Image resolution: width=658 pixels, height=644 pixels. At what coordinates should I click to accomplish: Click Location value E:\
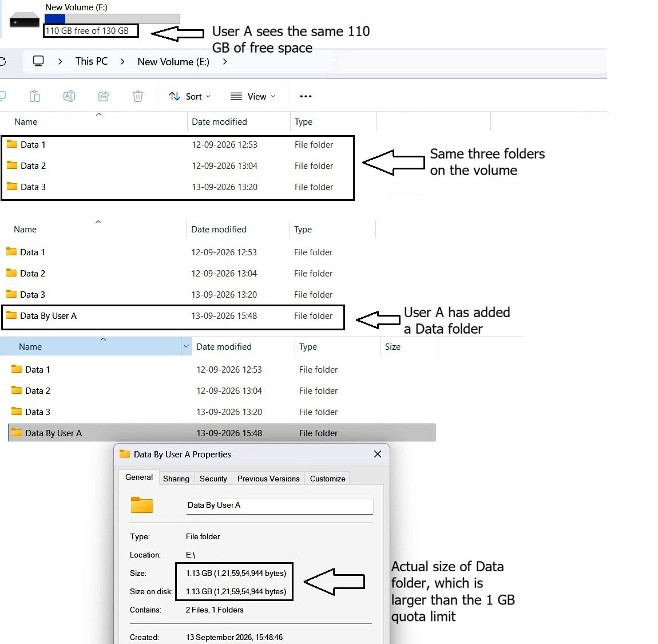[x=191, y=555]
